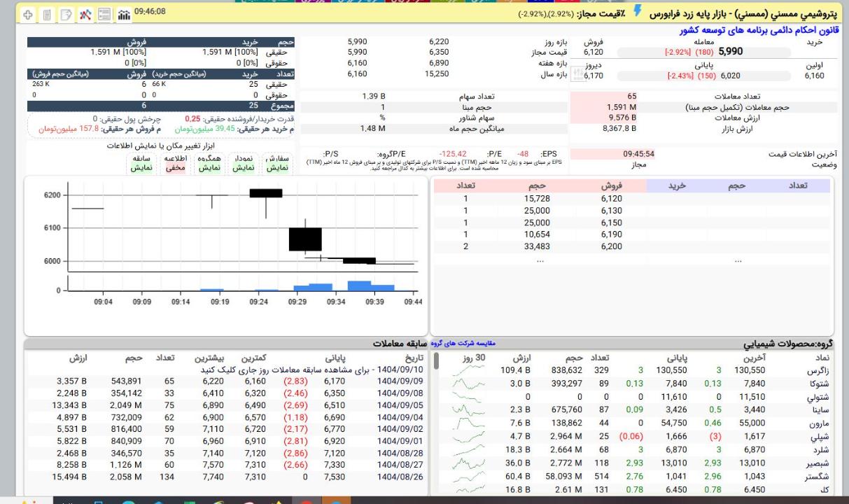
Task: Click the plus icon in the top toolbar
Action: [x=28, y=14]
